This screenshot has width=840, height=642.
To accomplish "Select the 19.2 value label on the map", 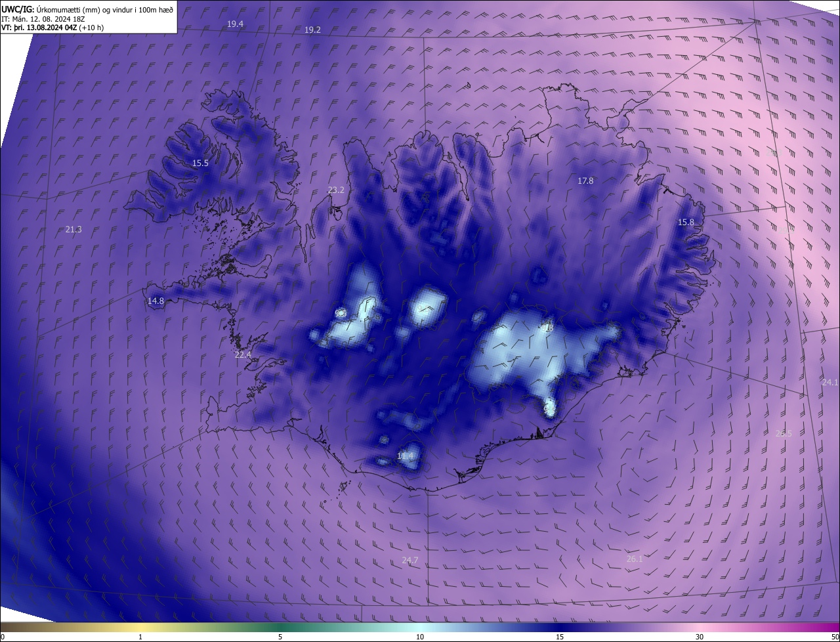I will (312, 30).
